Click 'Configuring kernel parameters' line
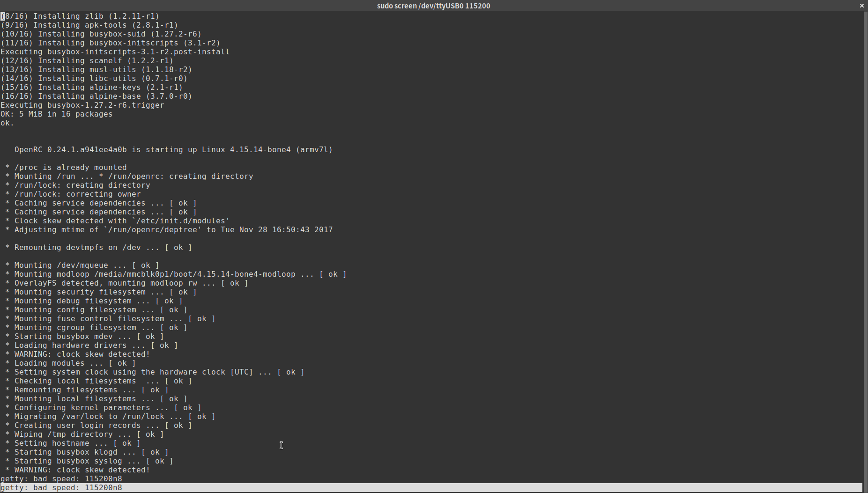Viewport: 868px width, 493px height. pyautogui.click(x=104, y=407)
